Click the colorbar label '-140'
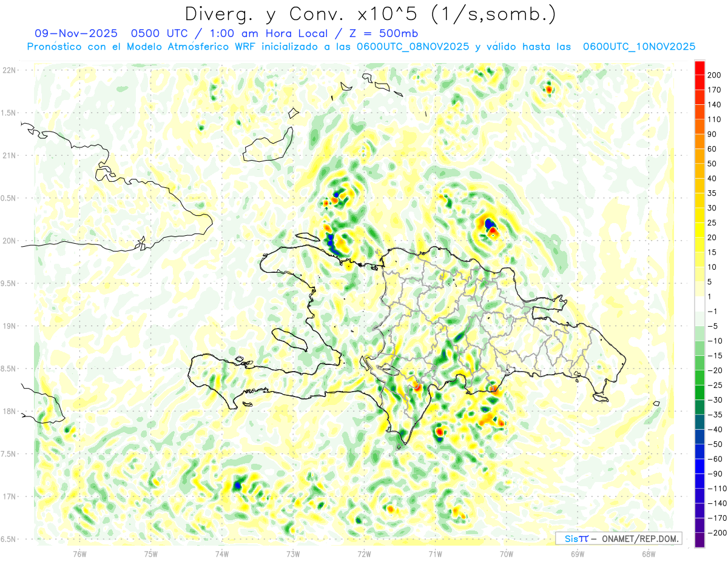Viewport: 728px width, 562px height. point(716,503)
